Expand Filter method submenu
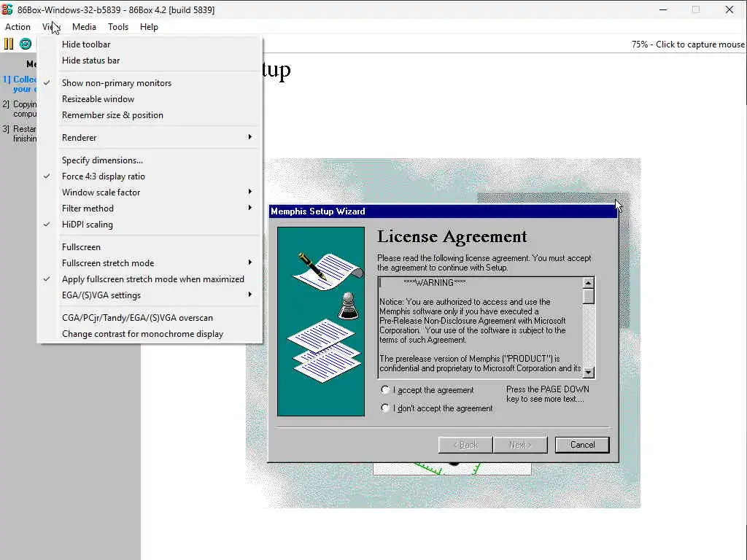This screenshot has width=747, height=560. 150,209
